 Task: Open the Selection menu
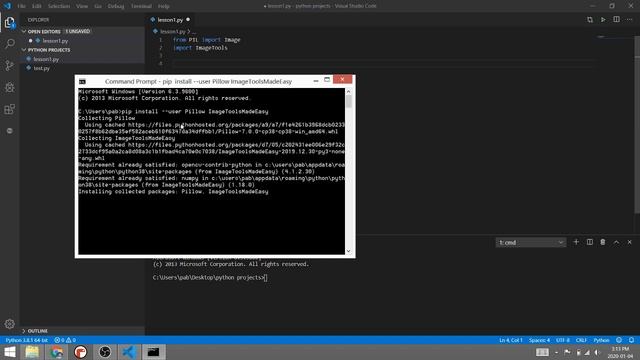click(59, 6)
